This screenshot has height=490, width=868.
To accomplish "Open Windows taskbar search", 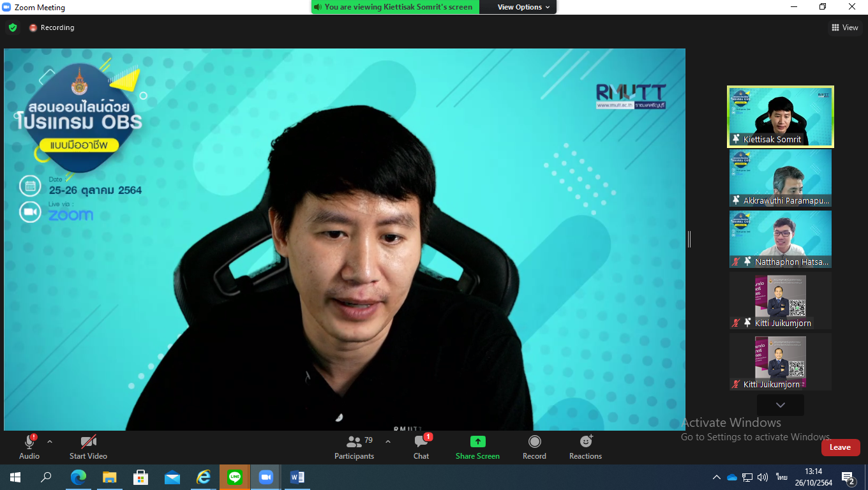I will pos(46,477).
